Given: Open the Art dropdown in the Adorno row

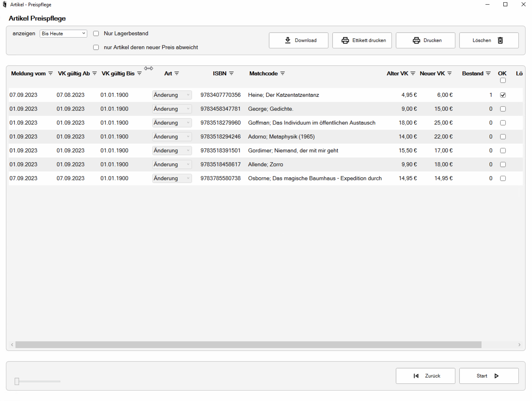Looking at the screenshot, I should click(x=172, y=137).
